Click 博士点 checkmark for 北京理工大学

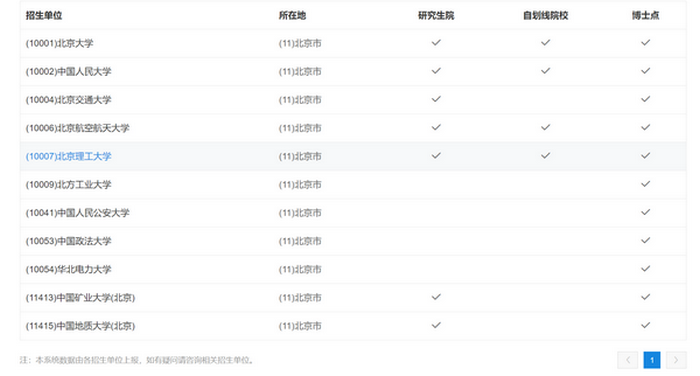coord(646,155)
